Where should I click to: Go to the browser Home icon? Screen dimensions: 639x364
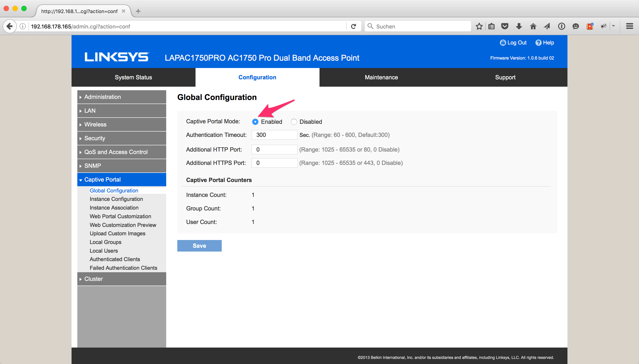point(533,26)
